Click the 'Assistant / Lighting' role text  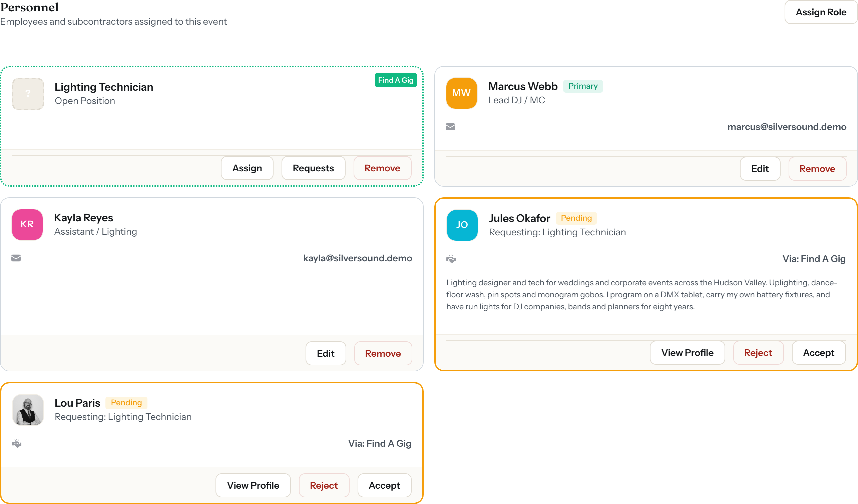(x=96, y=232)
